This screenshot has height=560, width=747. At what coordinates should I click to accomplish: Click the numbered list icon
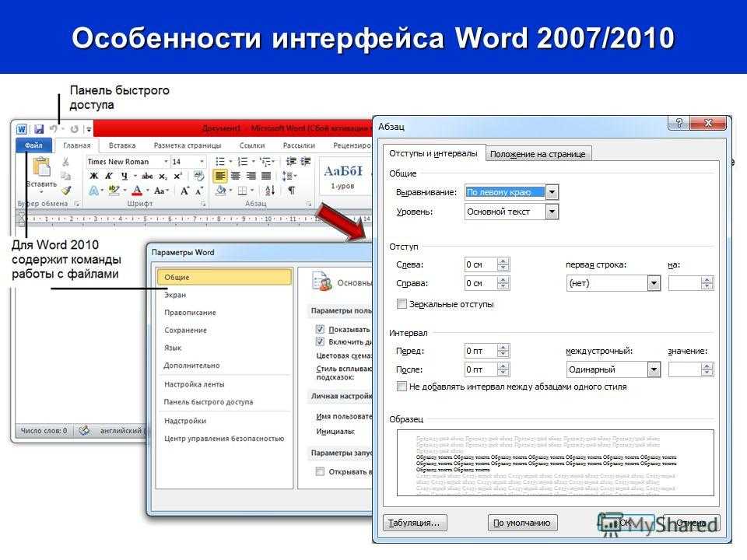click(243, 162)
